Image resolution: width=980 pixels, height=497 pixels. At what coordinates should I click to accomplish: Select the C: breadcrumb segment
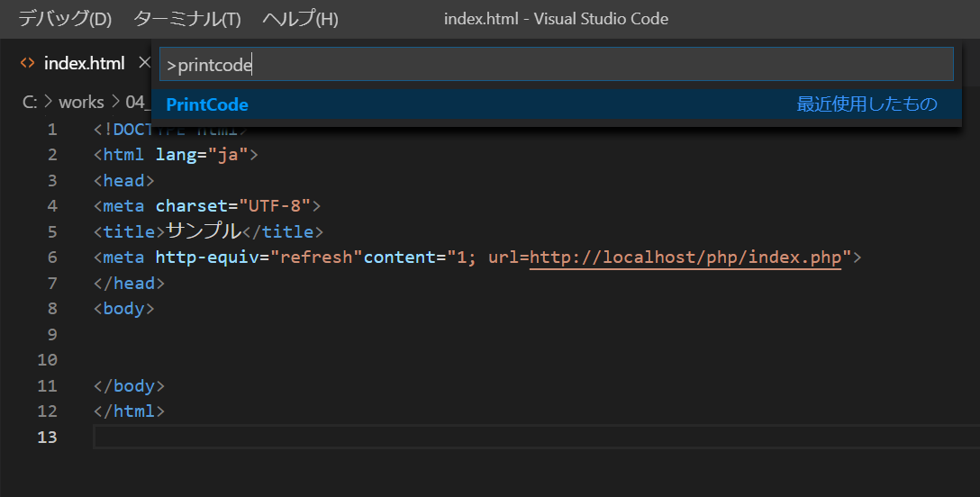pyautogui.click(x=30, y=102)
